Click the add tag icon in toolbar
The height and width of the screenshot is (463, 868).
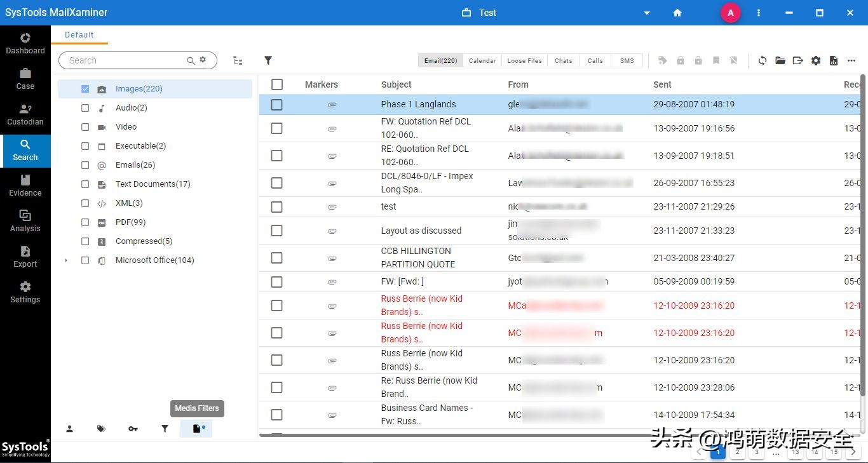(663, 60)
